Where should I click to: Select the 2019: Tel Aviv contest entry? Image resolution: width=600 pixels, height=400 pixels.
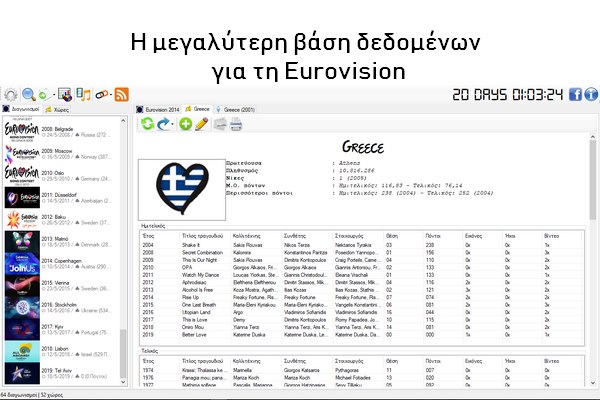(x=61, y=373)
